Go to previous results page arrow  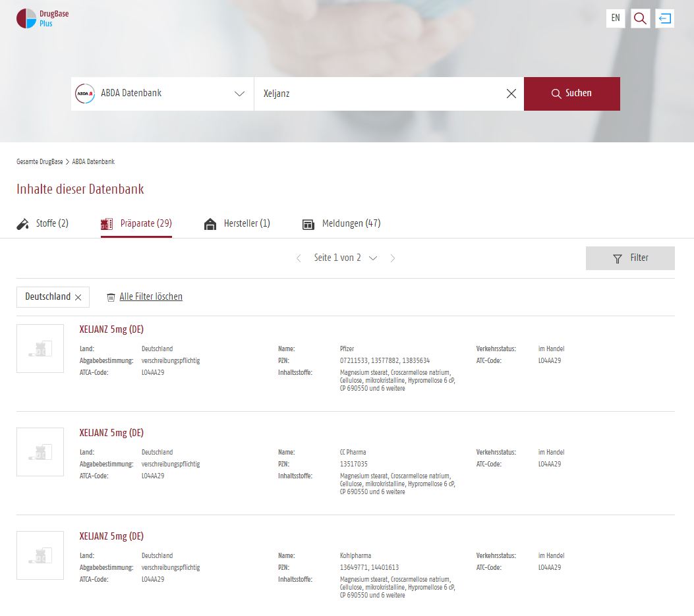pos(299,258)
